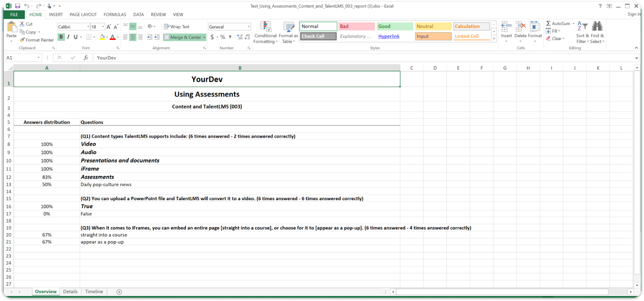Viewport: 644px width, 301px height.
Task: Switch to the PAGE LAYOUT ribbon tab
Action: coord(83,14)
